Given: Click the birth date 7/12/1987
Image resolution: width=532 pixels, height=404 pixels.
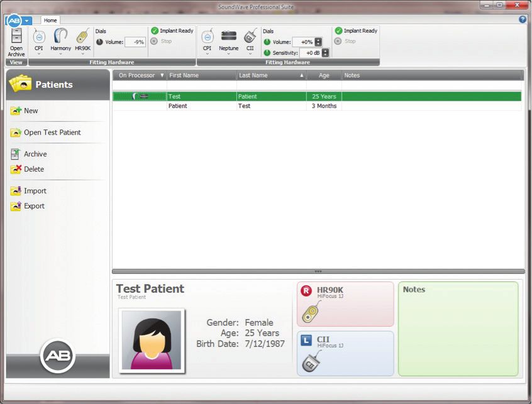Looking at the screenshot, I should point(265,344).
